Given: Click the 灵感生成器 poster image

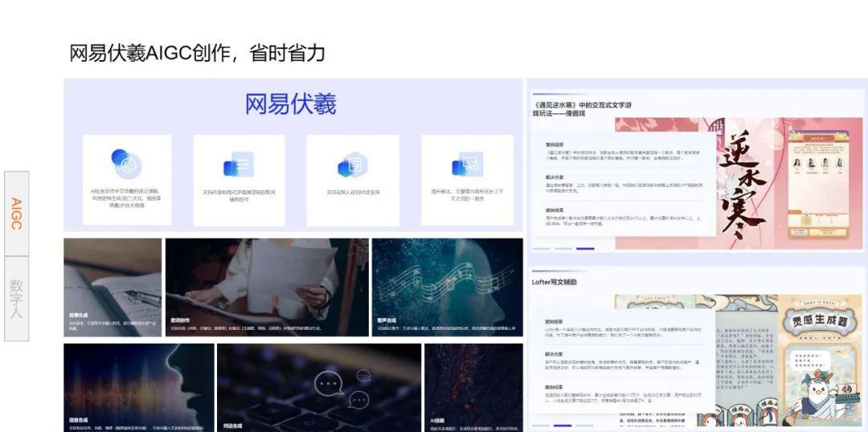Looking at the screenshot, I should (x=821, y=360).
